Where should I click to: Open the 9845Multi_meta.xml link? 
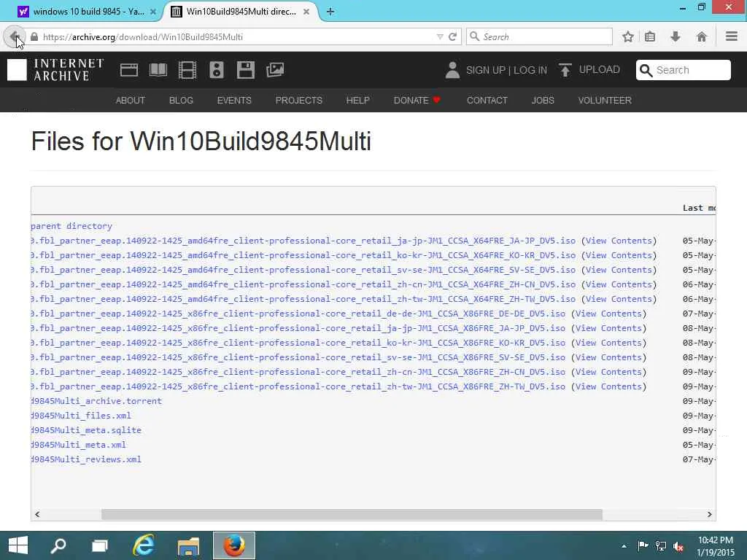coord(79,445)
